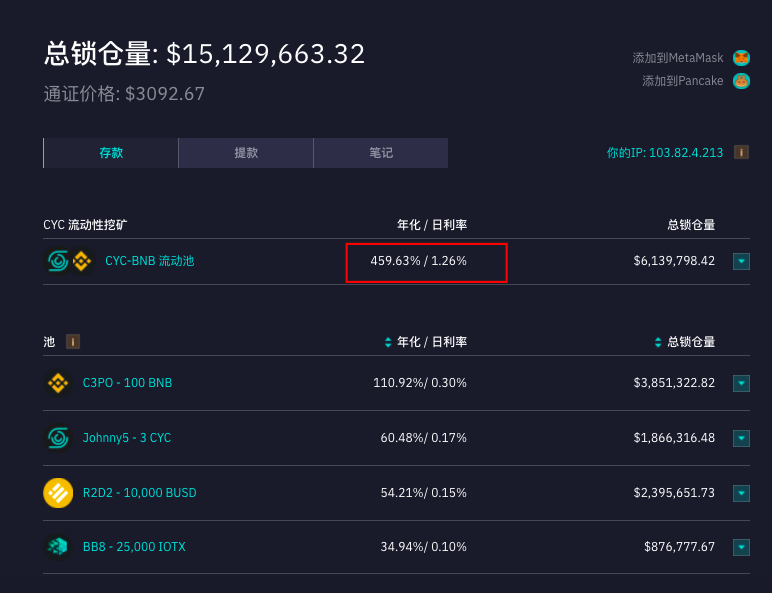This screenshot has height=593, width=772.
Task: Click the MetaMask fox icon
Action: 741,58
